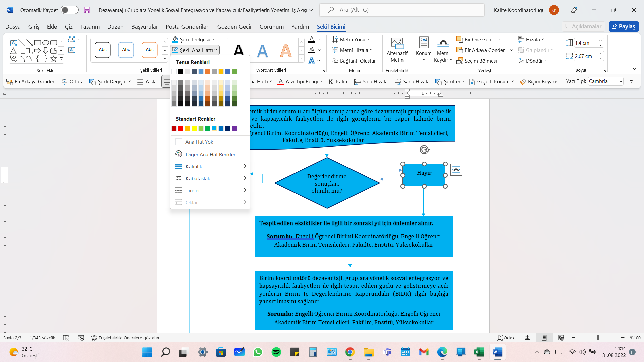Click the Ara search box
Viewport: 644px width, 362px height.
[x=402, y=10]
